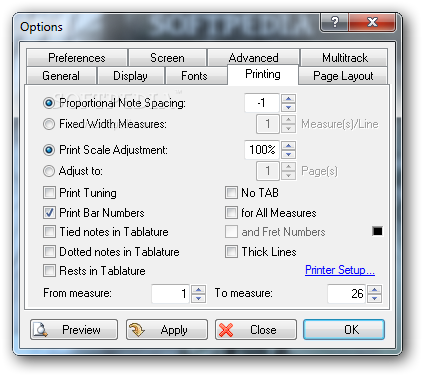Select Proportional Note Spacing radio button
This screenshot has height=376, width=423.
(x=49, y=103)
